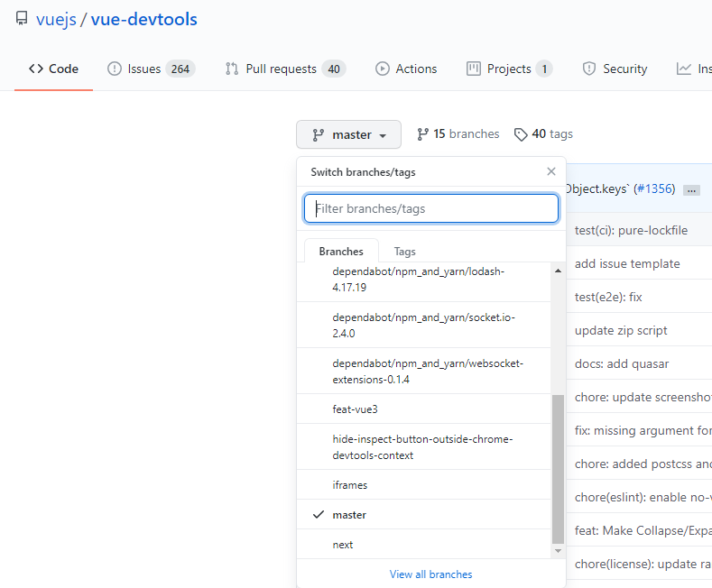Click the Issues count badge 264
This screenshot has height=588, width=712.
click(180, 69)
